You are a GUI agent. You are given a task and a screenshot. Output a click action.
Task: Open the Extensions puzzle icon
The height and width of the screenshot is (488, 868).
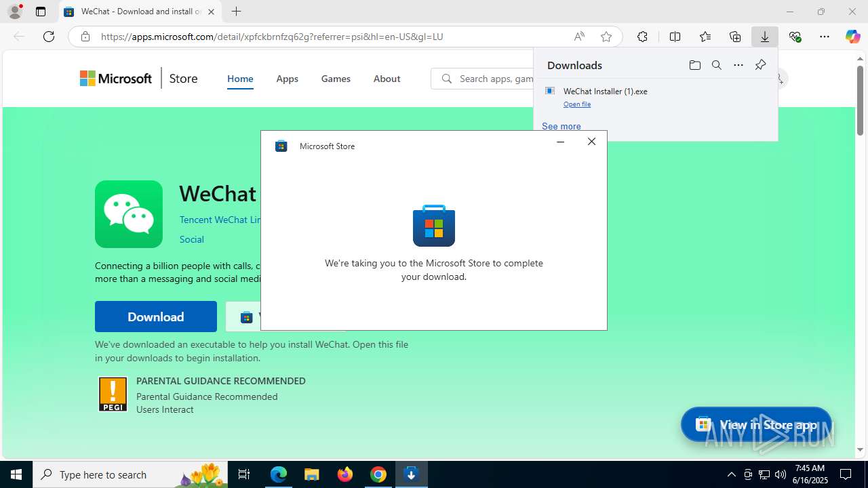coord(642,37)
